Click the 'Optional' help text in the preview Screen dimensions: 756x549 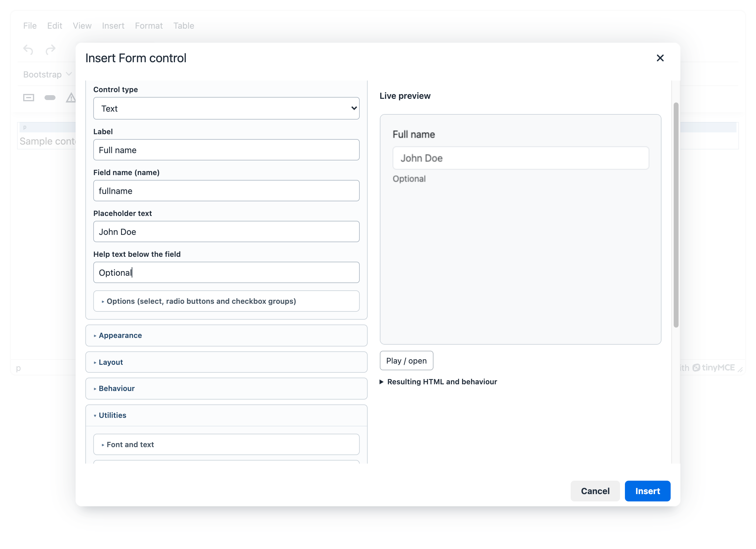point(409,179)
